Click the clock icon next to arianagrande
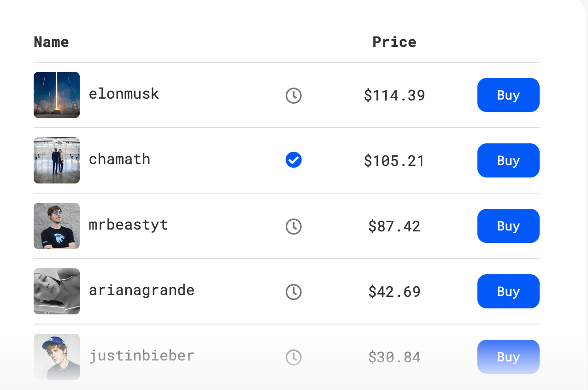 [x=294, y=292]
